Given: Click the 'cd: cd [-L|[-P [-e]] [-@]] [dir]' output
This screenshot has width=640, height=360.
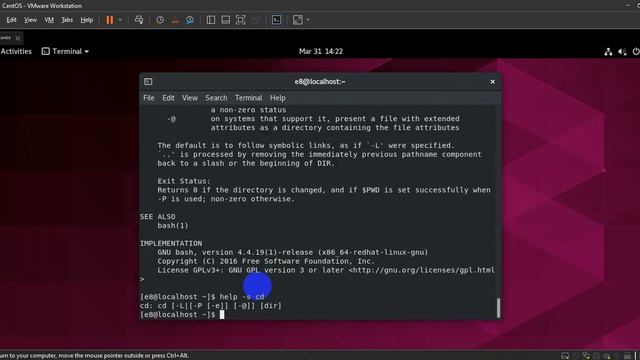Looking at the screenshot, I should (211, 306).
